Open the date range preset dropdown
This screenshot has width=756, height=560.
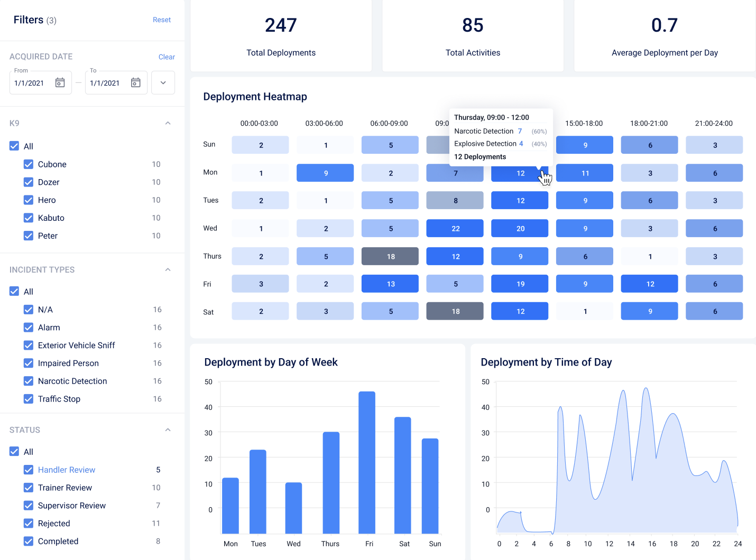(x=163, y=83)
